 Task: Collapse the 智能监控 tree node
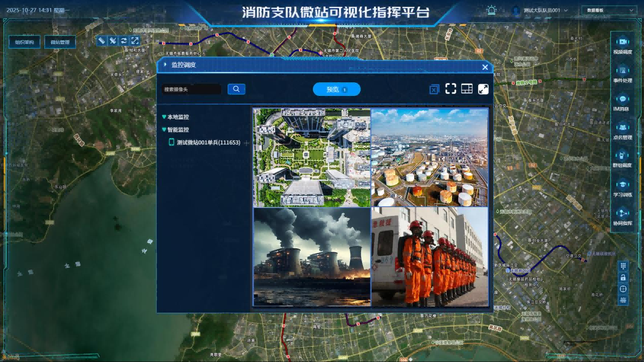pos(164,130)
